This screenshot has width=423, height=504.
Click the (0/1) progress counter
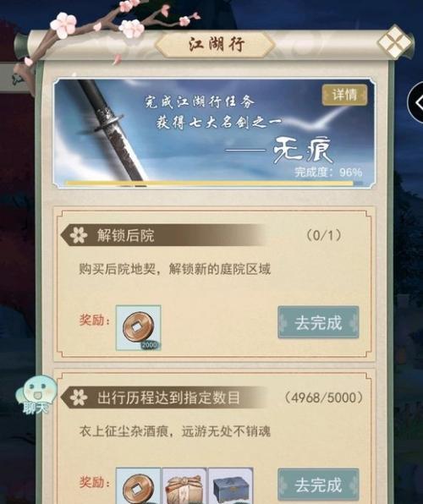323,235
